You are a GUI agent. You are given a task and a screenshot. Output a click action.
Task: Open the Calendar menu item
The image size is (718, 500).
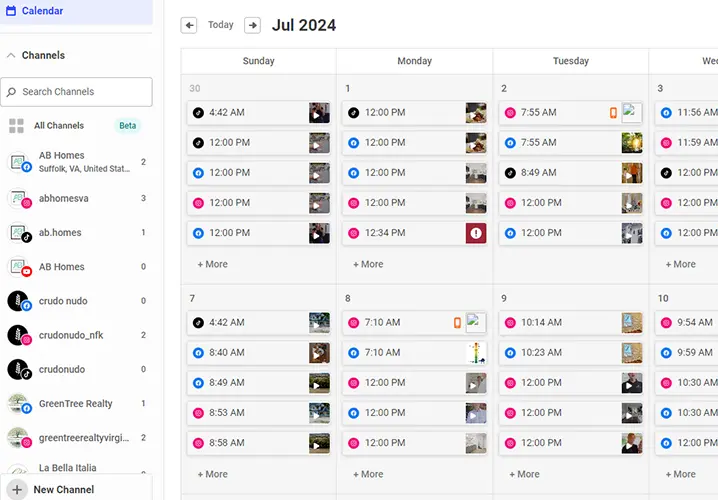click(x=76, y=11)
